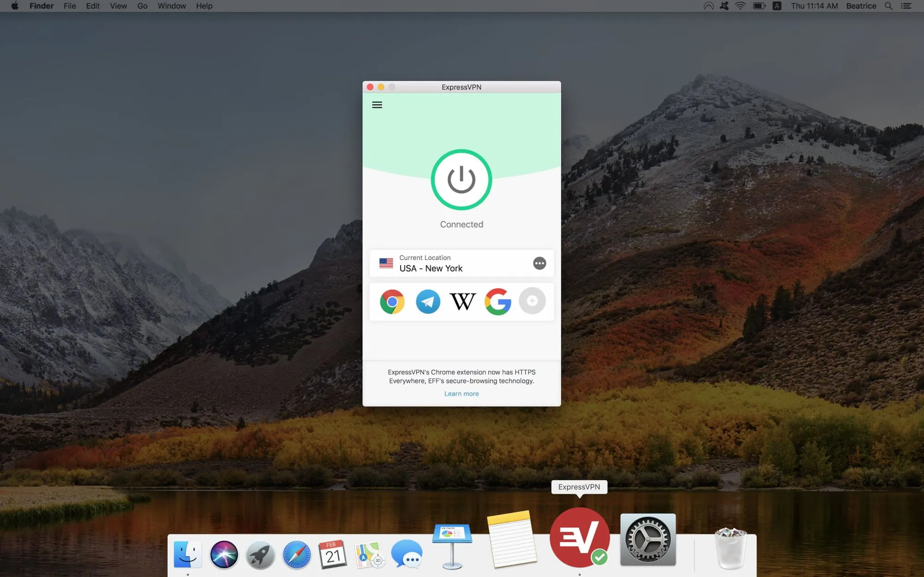Image resolution: width=924 pixels, height=577 pixels.
Task: Open the Window menu in the menu bar
Action: pyautogui.click(x=171, y=6)
